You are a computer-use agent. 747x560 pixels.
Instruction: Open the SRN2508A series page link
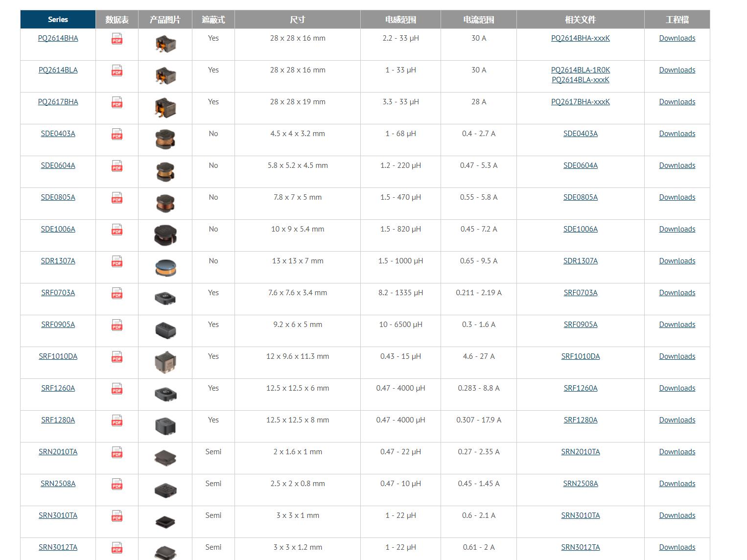point(58,484)
